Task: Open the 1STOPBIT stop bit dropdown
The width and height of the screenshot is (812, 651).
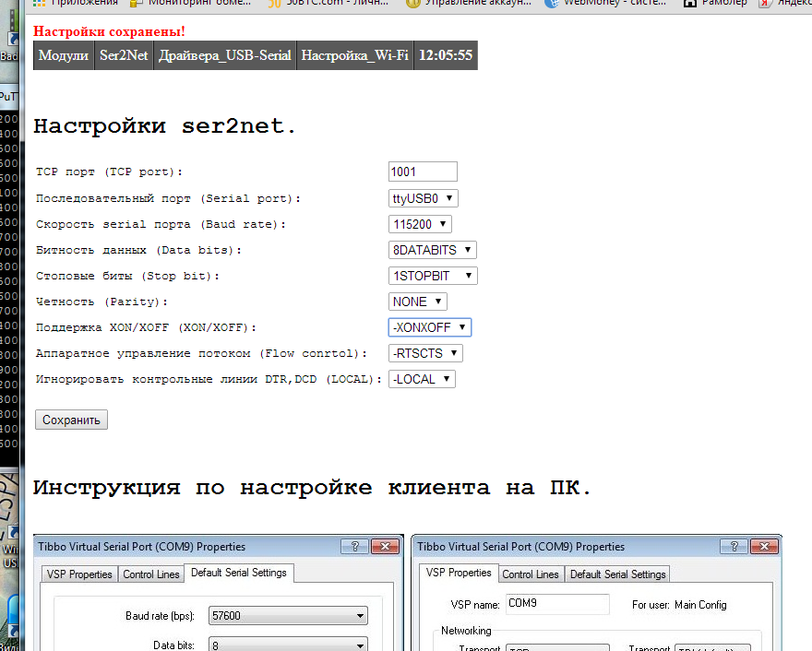Action: point(432,276)
